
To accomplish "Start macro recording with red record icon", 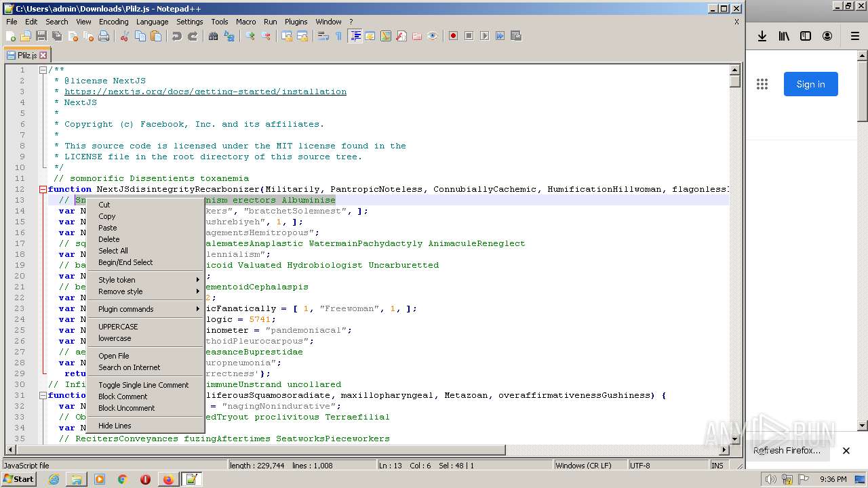I will tap(453, 36).
